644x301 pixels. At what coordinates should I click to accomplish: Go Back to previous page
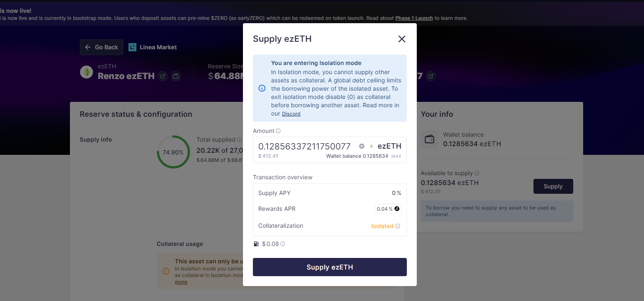click(x=102, y=47)
